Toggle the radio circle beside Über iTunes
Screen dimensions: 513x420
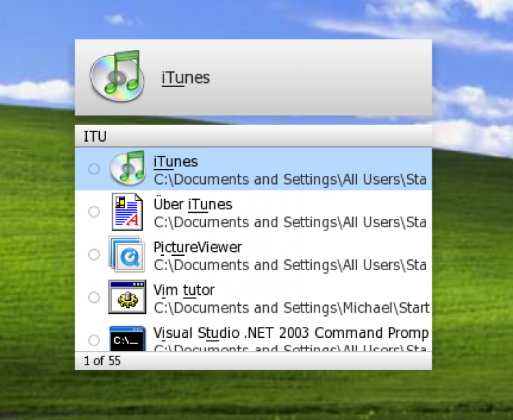(x=94, y=211)
